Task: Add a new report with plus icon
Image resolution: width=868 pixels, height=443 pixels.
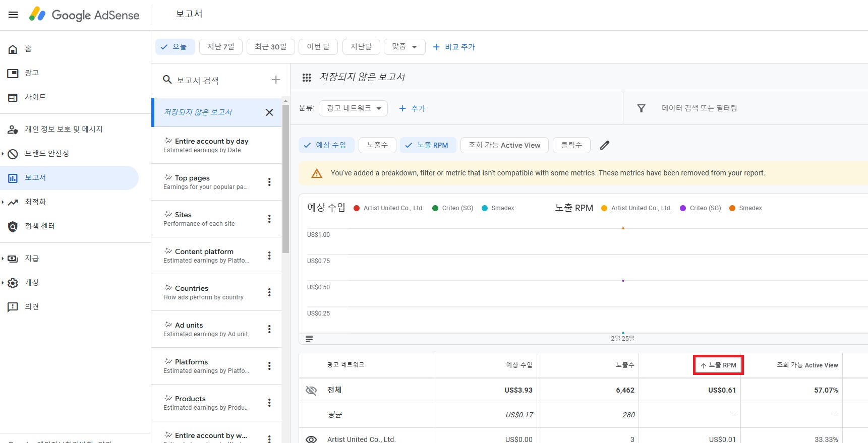Action: [x=276, y=80]
